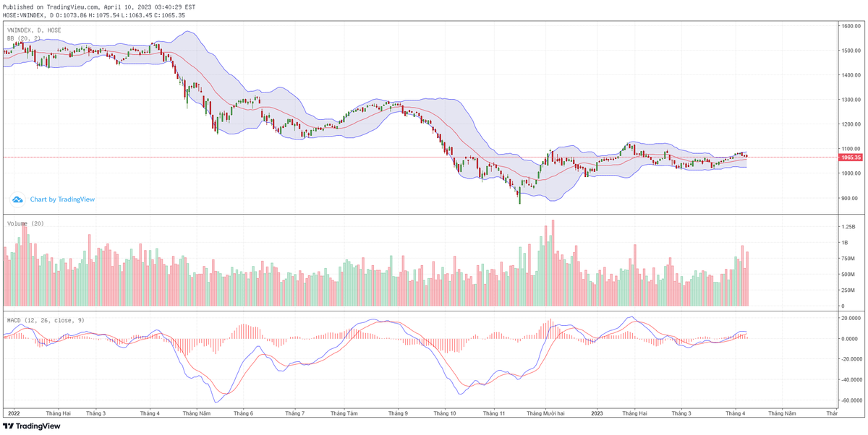Screen dimensions: 868x435
Task: Click the Tháng 11 time axis label
Action: pos(494,413)
